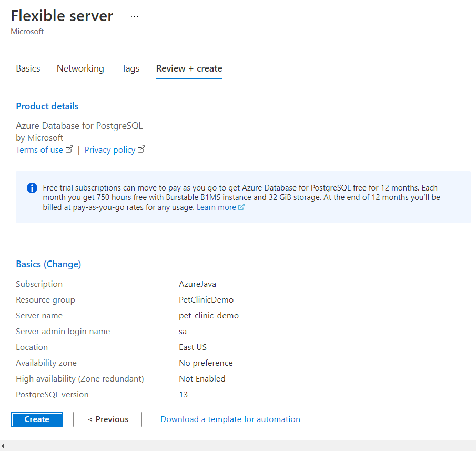Click the Product details heading
Screen dimensions: 476x451
pyautogui.click(x=47, y=106)
